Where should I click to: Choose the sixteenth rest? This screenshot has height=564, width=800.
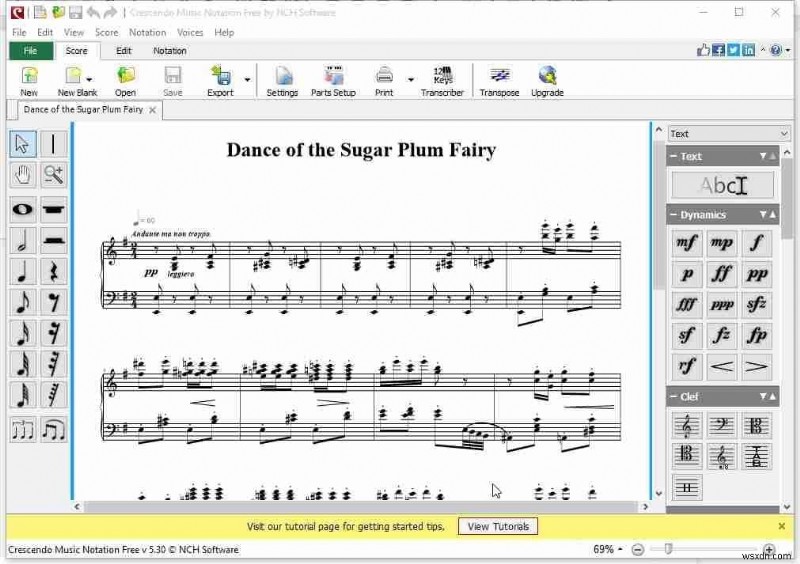53,334
